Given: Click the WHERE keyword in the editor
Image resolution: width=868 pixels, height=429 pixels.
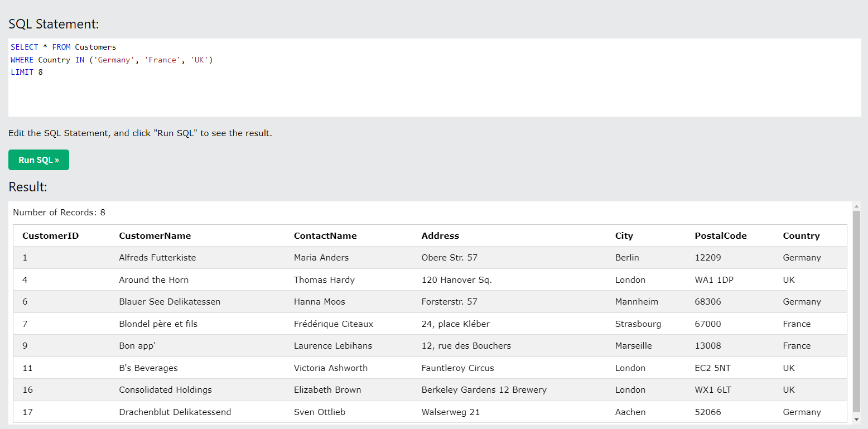Looking at the screenshot, I should 22,60.
